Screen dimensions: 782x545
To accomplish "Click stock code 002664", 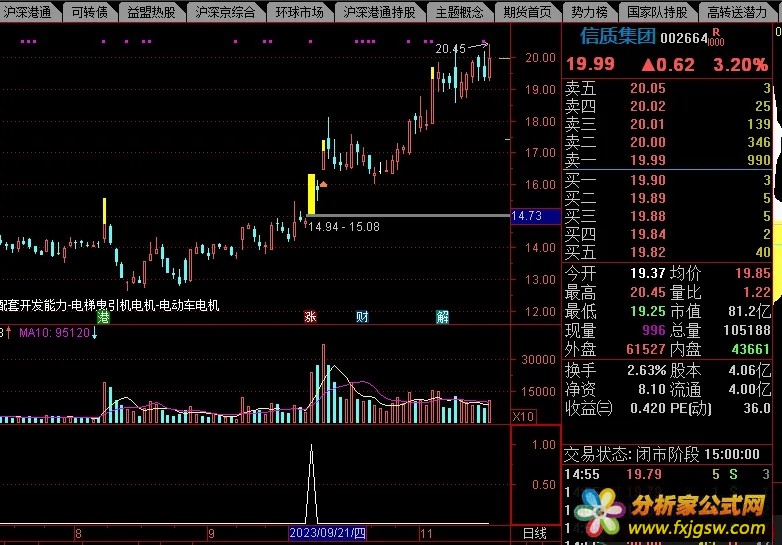I will (x=684, y=38).
